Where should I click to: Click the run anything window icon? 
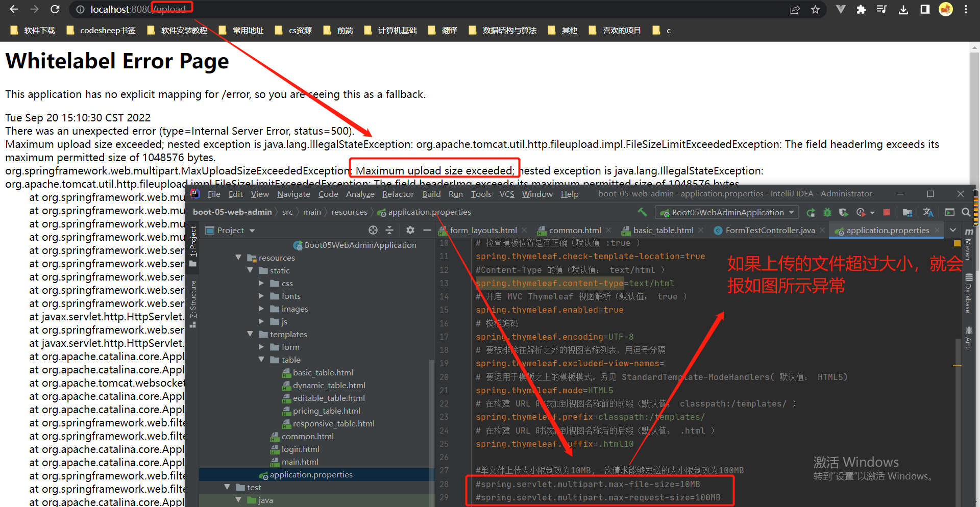tap(950, 213)
